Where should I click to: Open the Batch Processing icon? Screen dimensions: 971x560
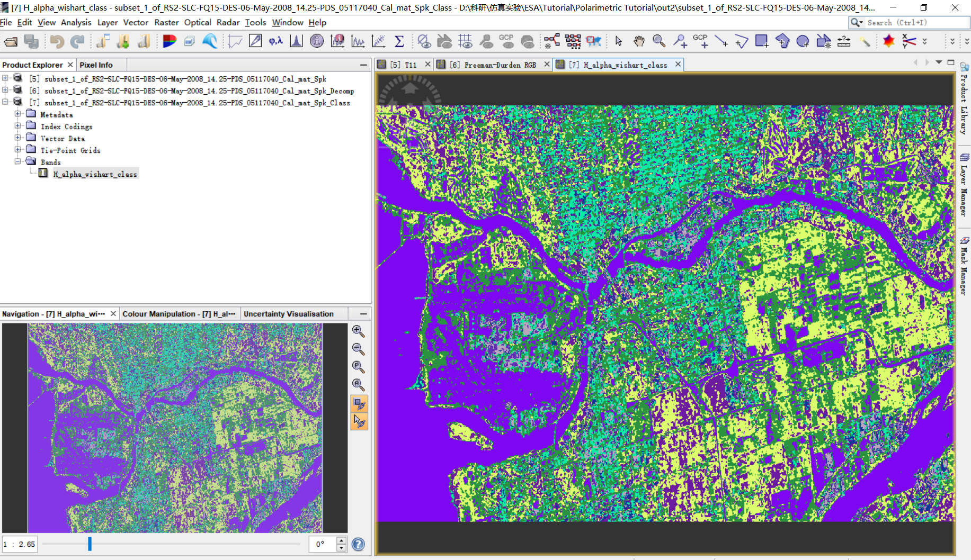tap(573, 41)
